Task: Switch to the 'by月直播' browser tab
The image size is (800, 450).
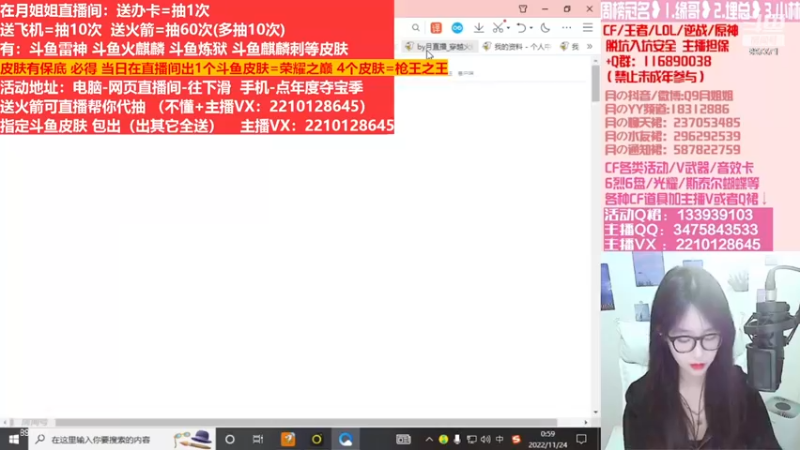Action: (x=440, y=46)
